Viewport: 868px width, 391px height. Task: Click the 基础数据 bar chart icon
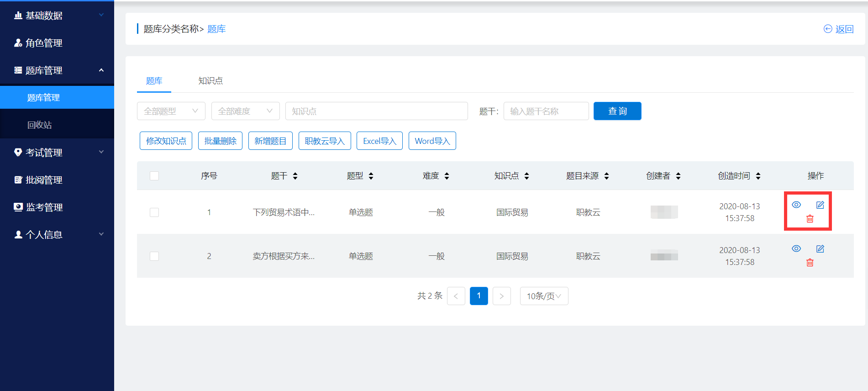pos(18,16)
